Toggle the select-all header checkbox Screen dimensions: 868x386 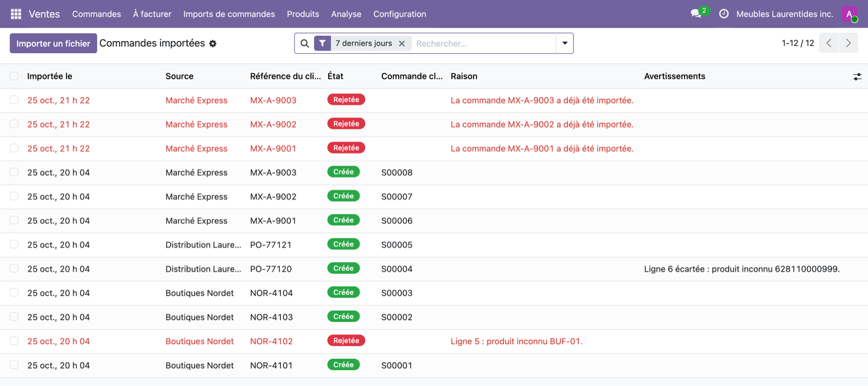point(14,77)
